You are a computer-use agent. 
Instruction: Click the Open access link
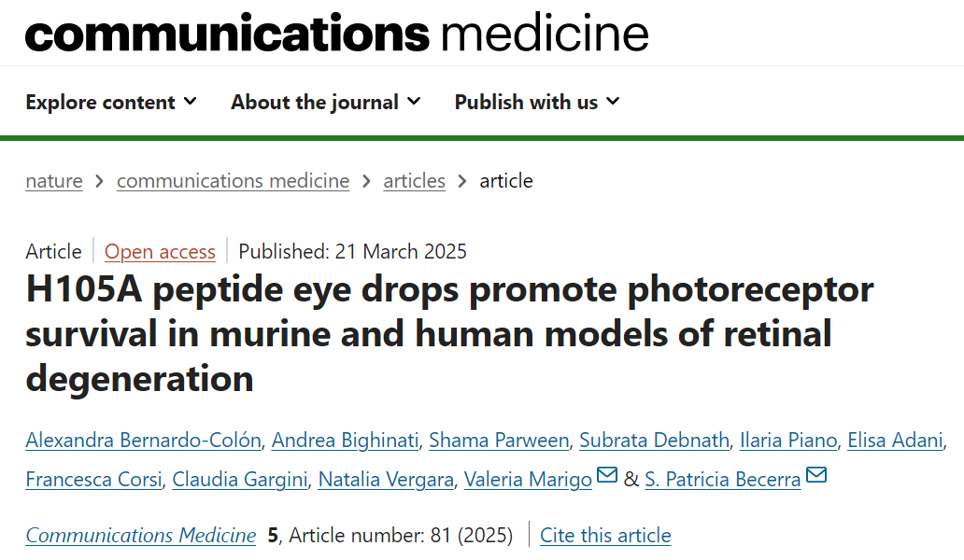pos(160,252)
